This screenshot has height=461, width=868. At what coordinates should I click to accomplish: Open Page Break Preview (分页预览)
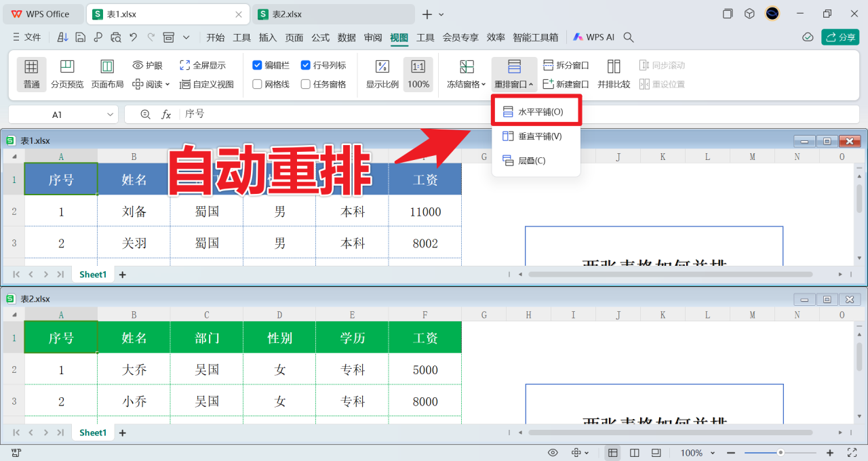pos(67,75)
